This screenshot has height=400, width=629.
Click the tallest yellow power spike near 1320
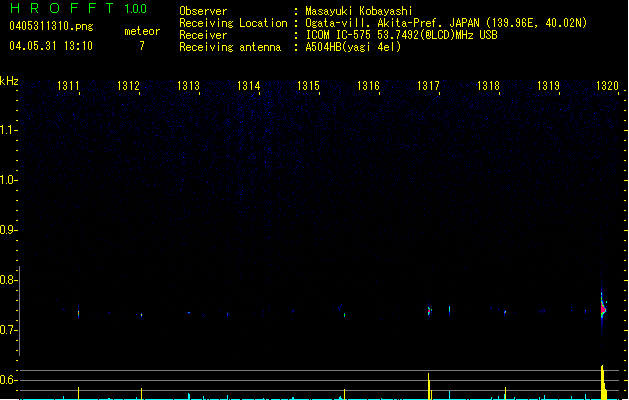coord(603,382)
